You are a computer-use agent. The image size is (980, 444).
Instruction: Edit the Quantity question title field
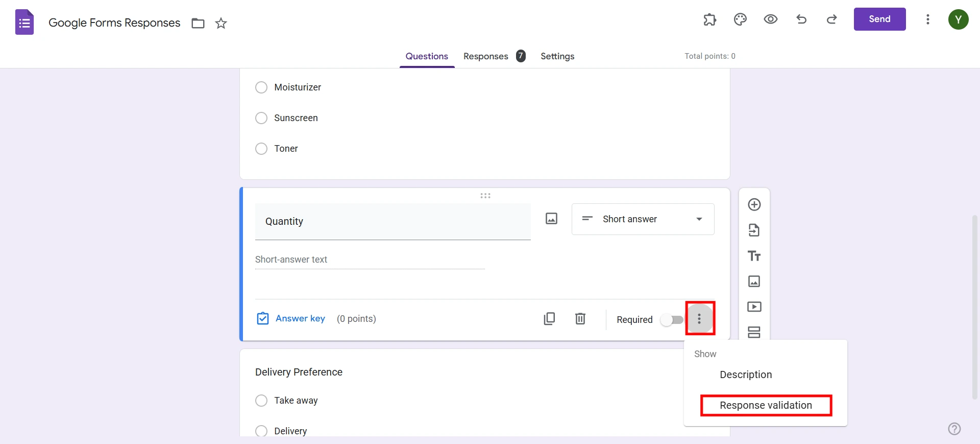coord(393,222)
